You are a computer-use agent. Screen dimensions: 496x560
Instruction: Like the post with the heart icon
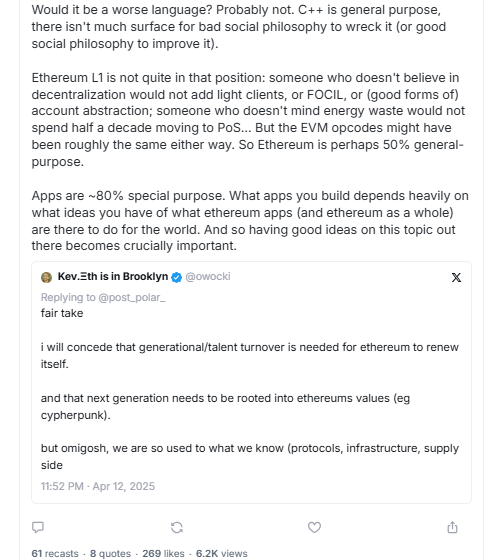314,527
